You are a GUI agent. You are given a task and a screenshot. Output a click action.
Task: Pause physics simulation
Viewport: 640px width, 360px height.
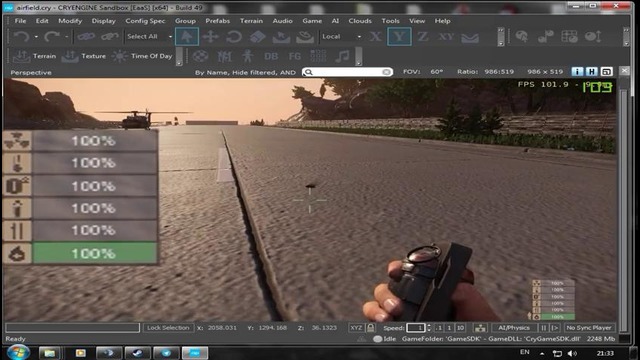click(543, 328)
